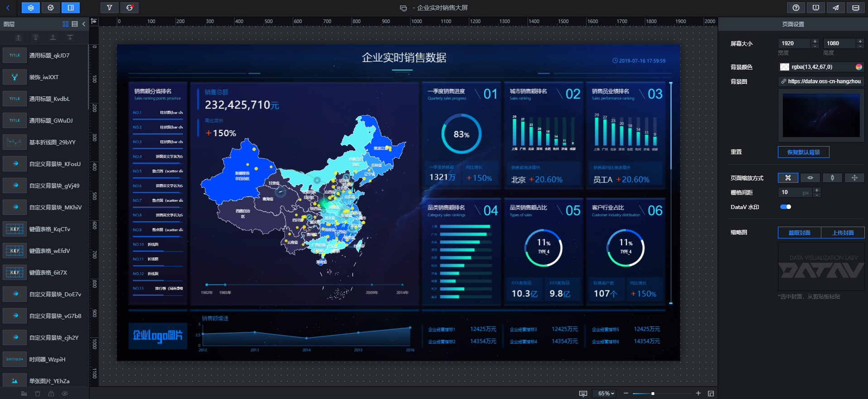Click the 恢复默认背景 button
This screenshot has width=868, height=399.
[x=803, y=152]
